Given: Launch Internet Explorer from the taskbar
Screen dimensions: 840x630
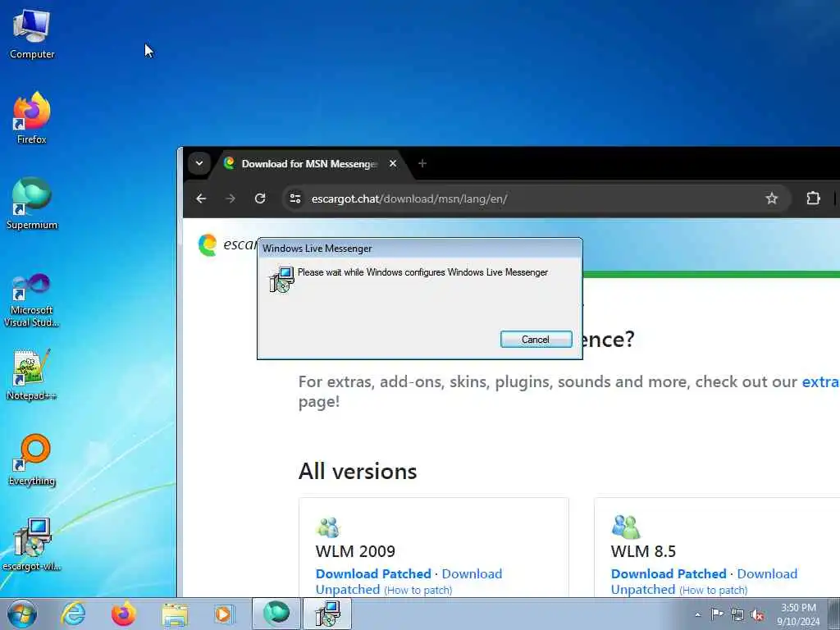Looking at the screenshot, I should [73, 614].
